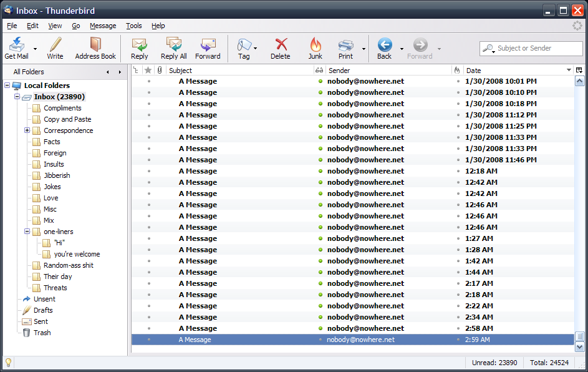Open the Print dropdown arrow
The width and height of the screenshot is (588, 372).
point(364,49)
